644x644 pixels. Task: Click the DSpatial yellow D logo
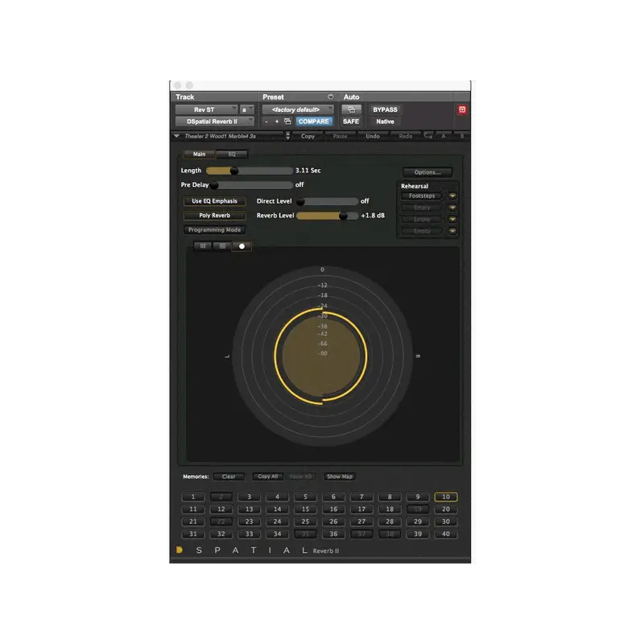pos(180,550)
